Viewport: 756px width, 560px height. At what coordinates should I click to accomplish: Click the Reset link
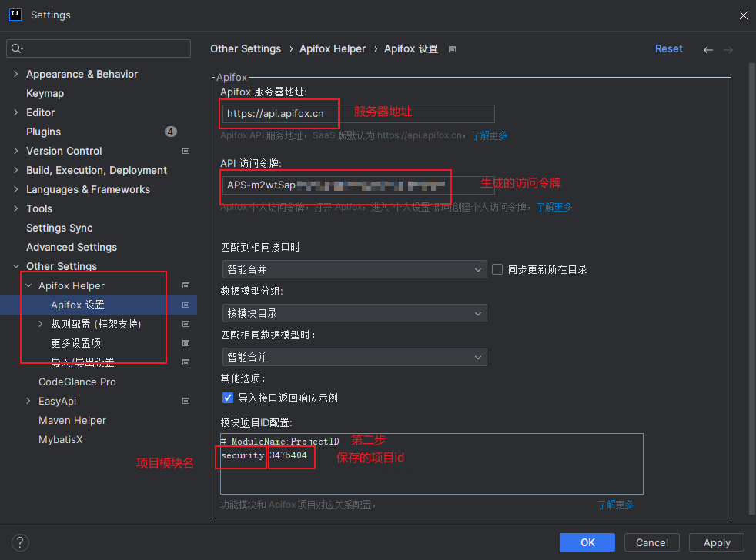669,48
